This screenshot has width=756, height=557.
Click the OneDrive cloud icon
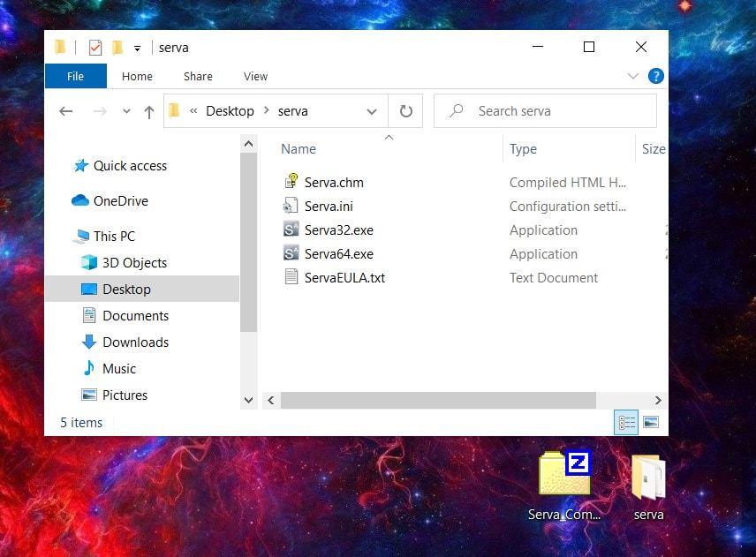(x=80, y=200)
